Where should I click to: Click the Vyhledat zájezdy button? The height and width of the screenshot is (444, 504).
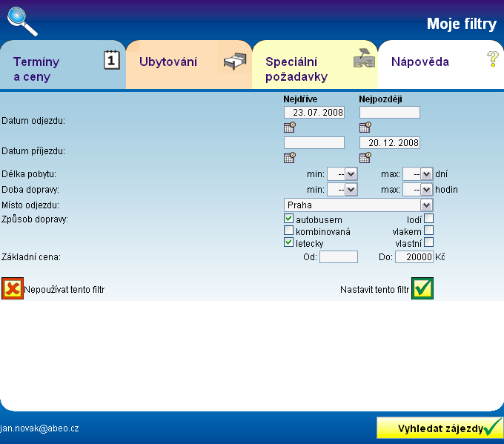[440, 428]
